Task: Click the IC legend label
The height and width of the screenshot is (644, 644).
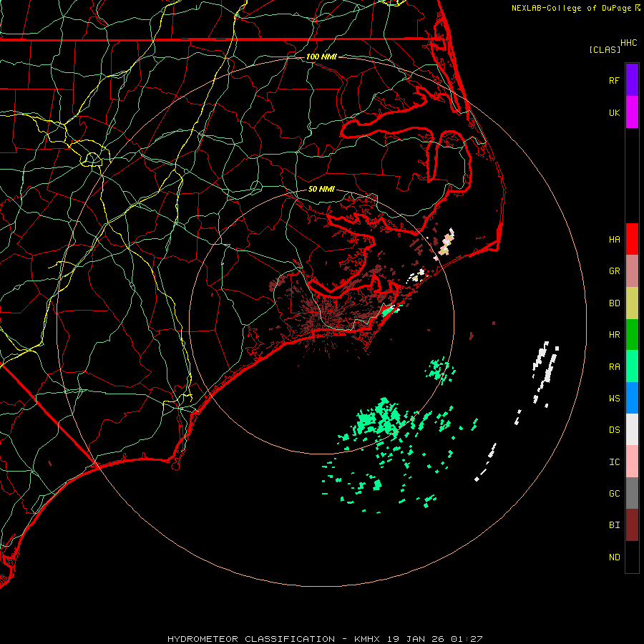Action: point(614,462)
